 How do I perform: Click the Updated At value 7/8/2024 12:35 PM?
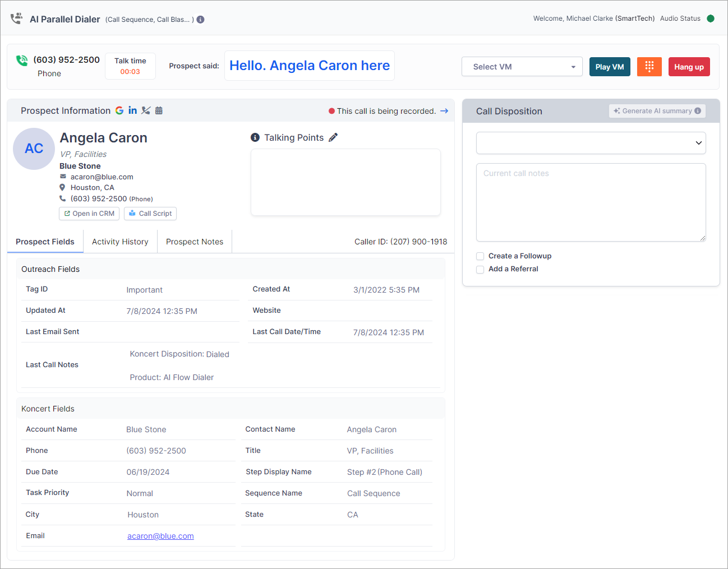(x=162, y=311)
